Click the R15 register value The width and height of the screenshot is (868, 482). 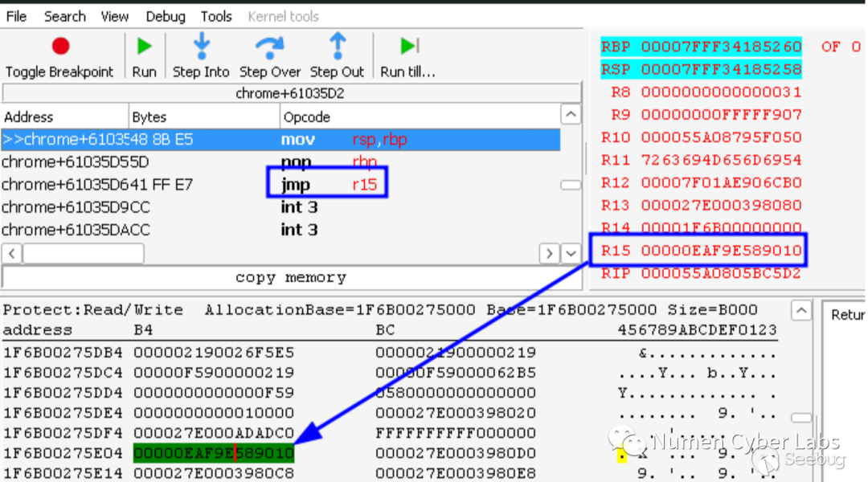coord(721,251)
